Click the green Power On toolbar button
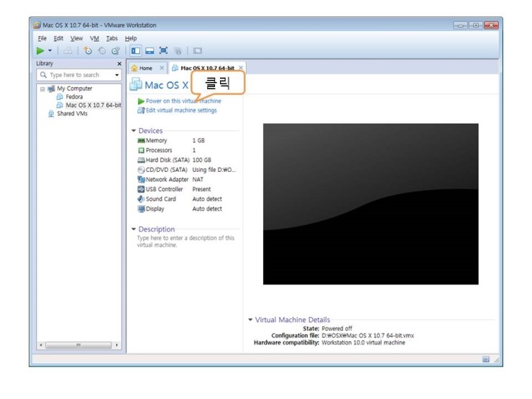Screen dimensions: 532x399 pos(41,51)
